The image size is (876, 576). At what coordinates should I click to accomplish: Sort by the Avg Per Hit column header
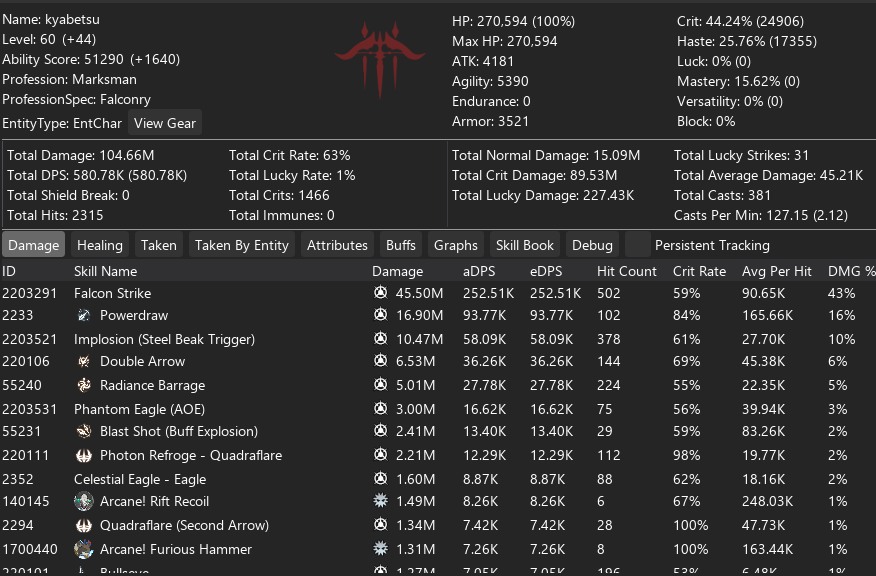point(777,271)
